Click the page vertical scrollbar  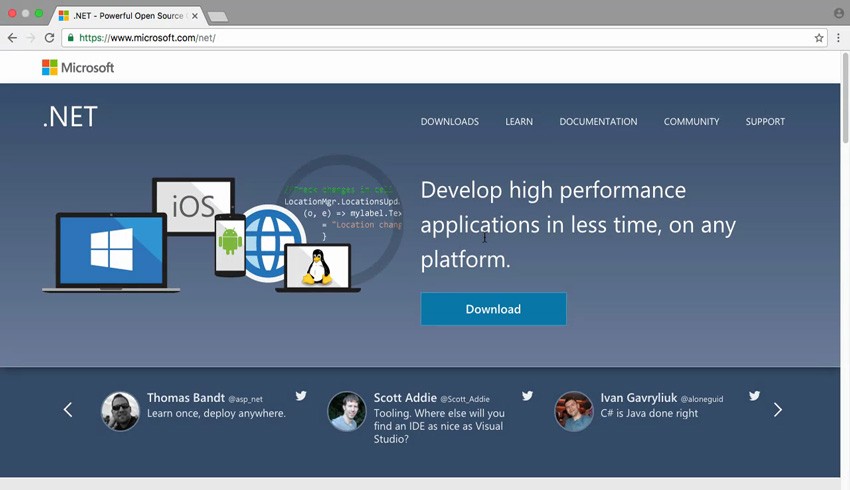click(845, 98)
